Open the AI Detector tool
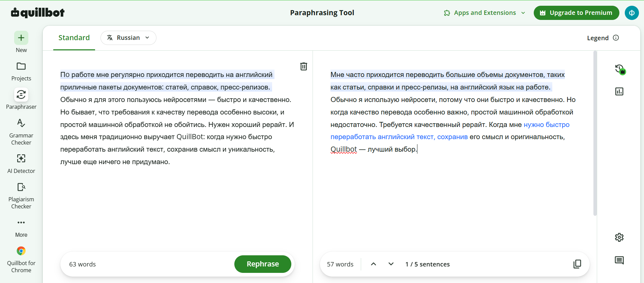 21,163
